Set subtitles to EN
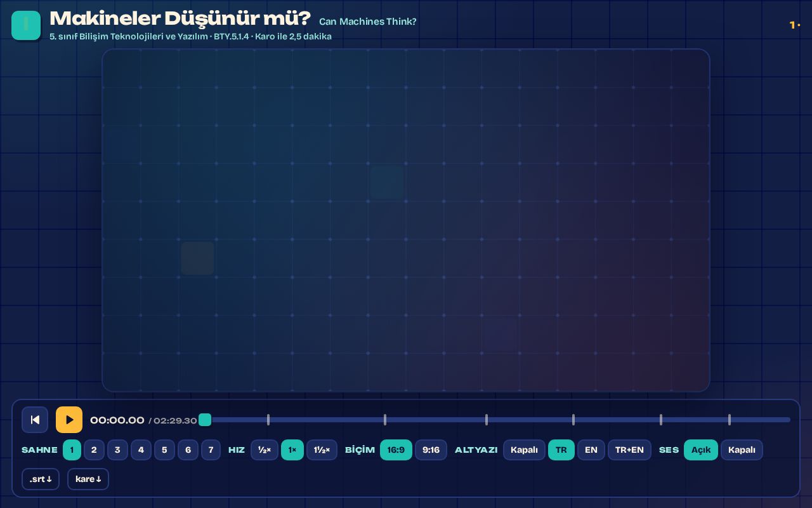Viewport: 812px width, 508px height. pos(591,450)
